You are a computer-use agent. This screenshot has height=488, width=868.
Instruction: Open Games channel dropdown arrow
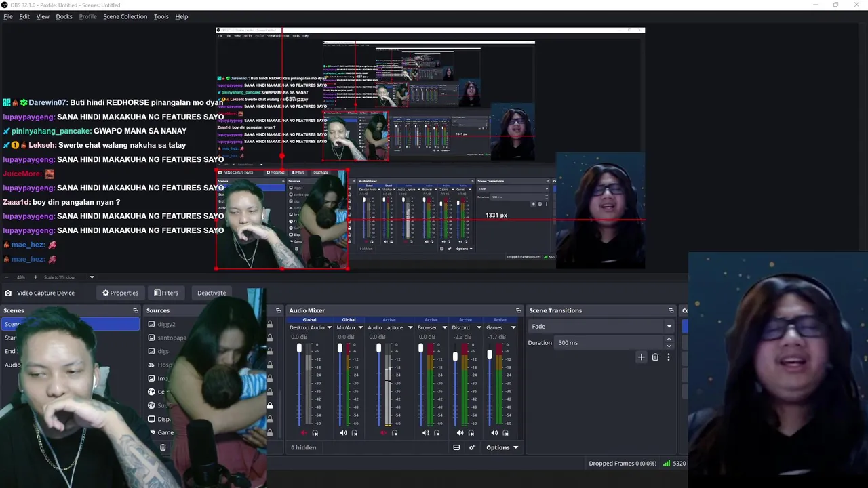click(x=513, y=328)
